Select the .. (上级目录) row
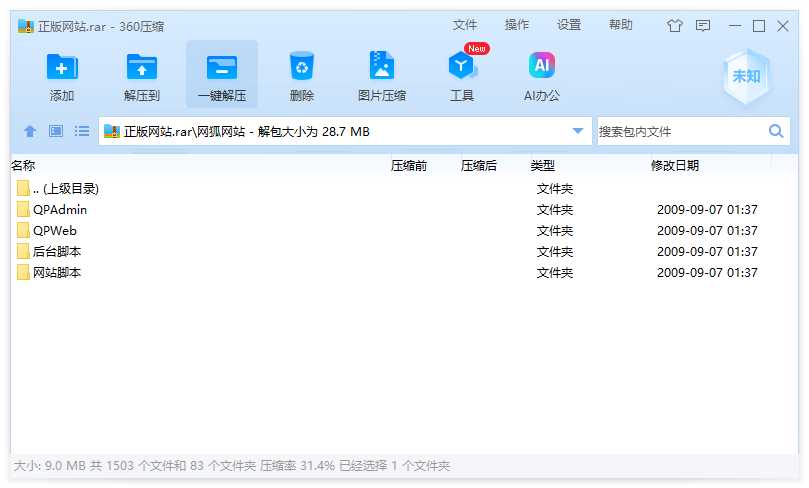 coord(403,188)
